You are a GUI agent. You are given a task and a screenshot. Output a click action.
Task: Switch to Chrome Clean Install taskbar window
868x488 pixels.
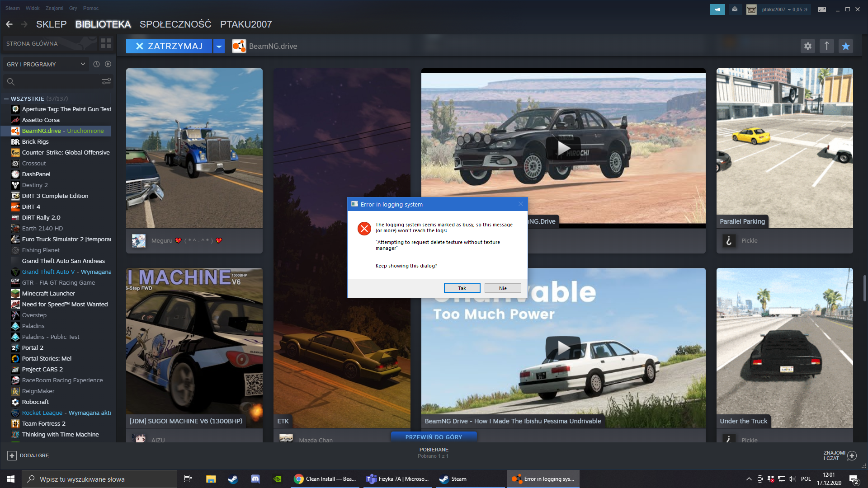325,479
